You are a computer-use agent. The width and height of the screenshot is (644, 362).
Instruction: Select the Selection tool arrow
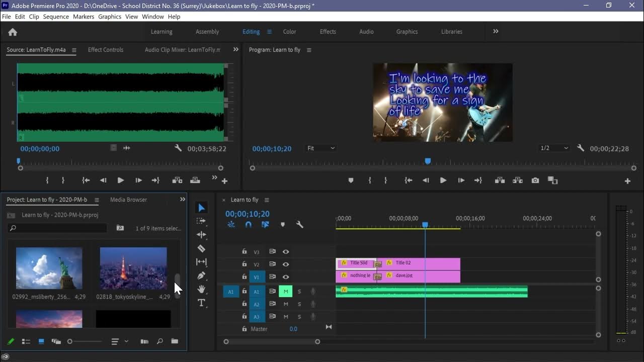[201, 208]
